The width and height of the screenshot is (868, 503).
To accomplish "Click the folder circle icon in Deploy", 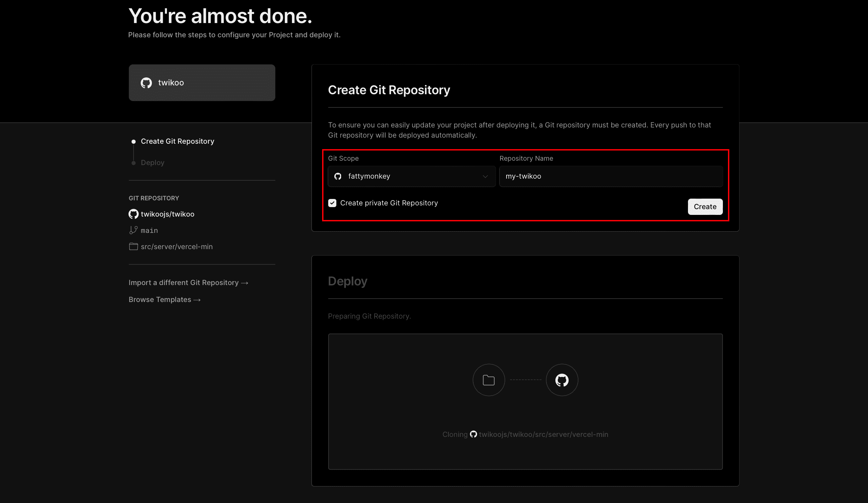I will (x=489, y=380).
